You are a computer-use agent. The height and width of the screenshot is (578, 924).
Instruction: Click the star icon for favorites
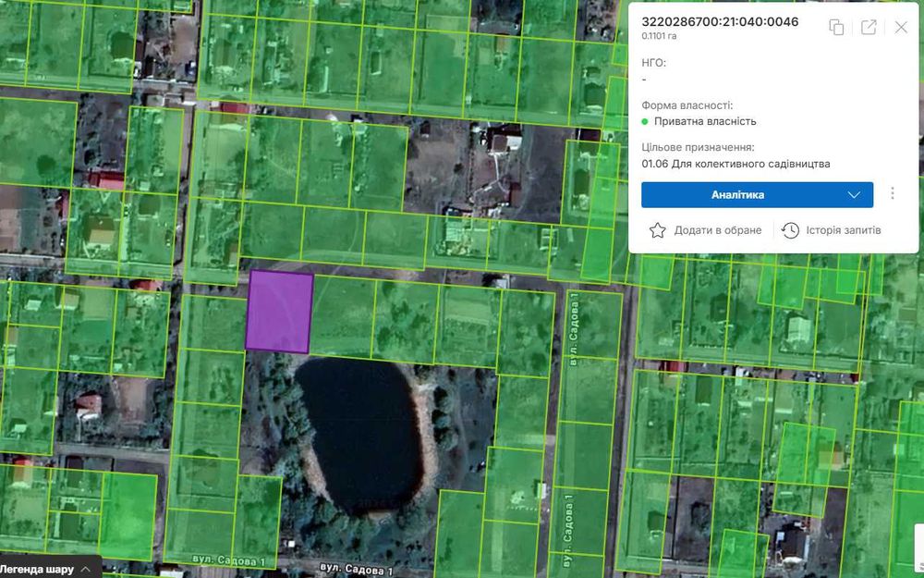point(657,230)
